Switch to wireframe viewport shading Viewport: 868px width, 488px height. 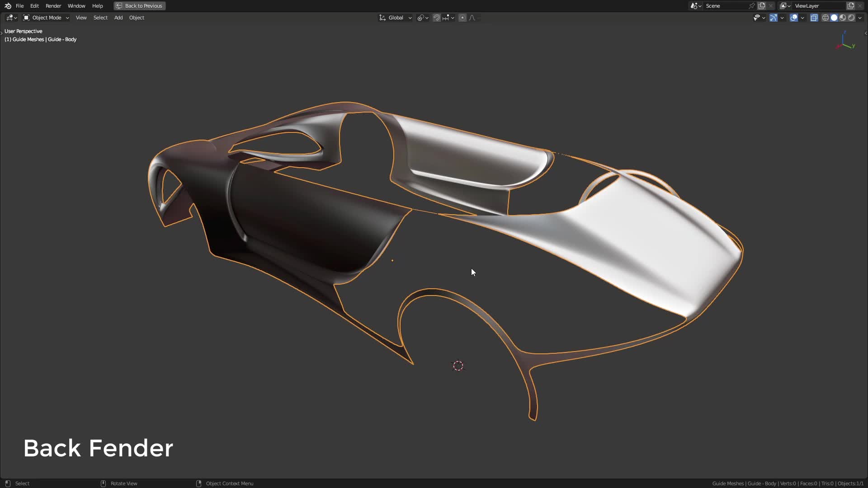pos(826,18)
